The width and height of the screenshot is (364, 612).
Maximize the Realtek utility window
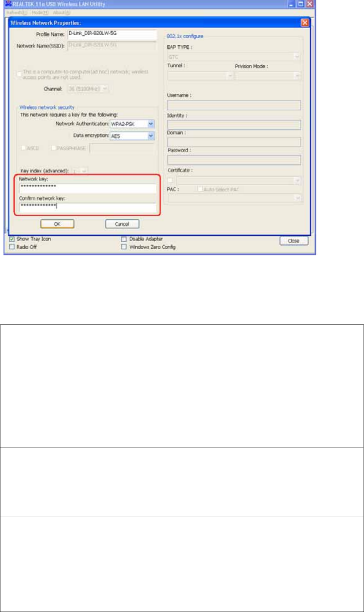pos(300,4)
